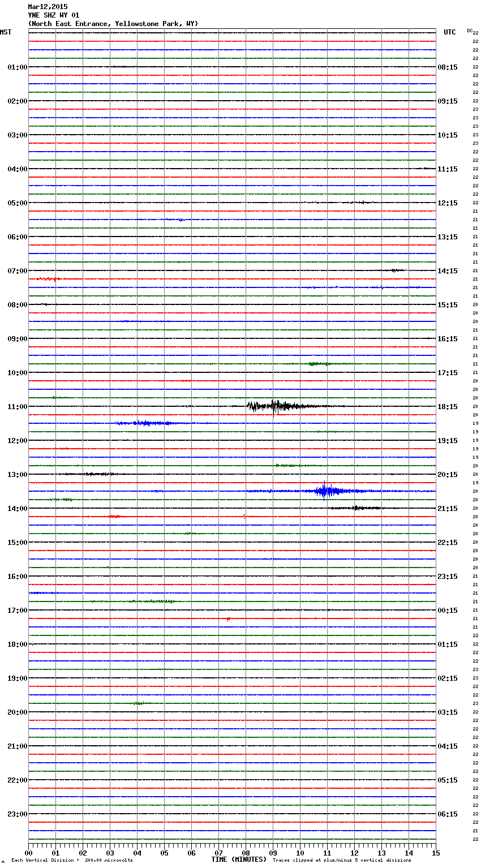Viewport: 481px width, 868px height.
Task: Select station code YNE SHZ WY 01
Action: click(54, 15)
